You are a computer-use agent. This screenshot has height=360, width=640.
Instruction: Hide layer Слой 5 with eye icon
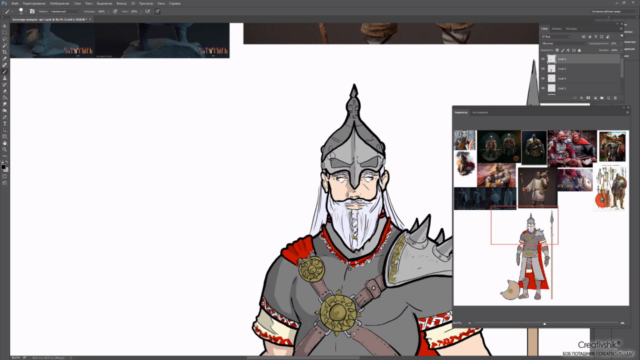[543, 69]
